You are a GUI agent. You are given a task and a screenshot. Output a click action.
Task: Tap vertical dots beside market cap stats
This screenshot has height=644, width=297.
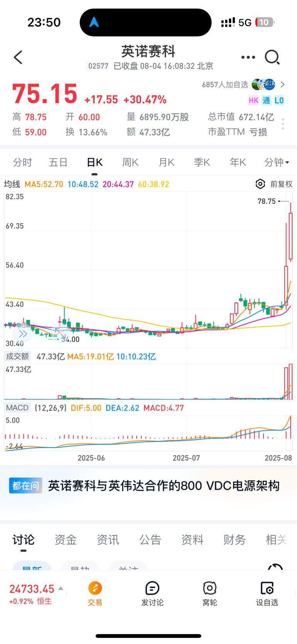pos(283,124)
